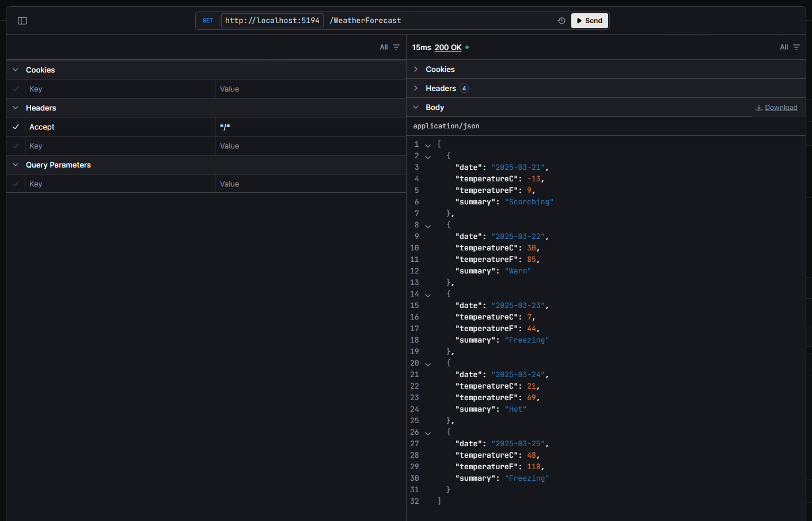Viewport: 812px width, 521px height.
Task: Collapse the JSON object at line 2
Action: [x=427, y=155]
